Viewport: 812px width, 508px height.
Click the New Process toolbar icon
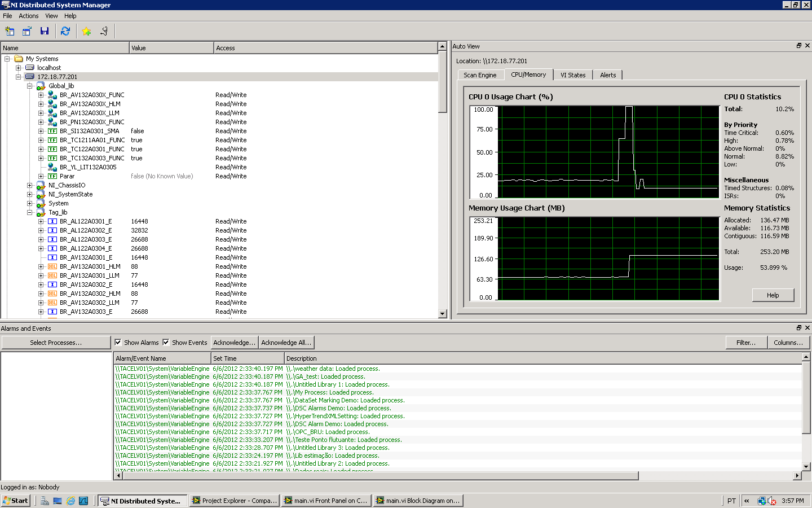point(10,32)
